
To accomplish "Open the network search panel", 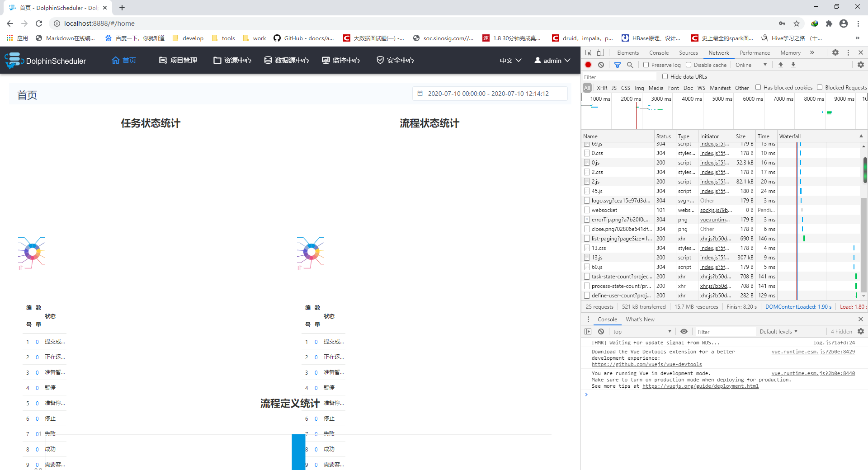I will click(630, 65).
